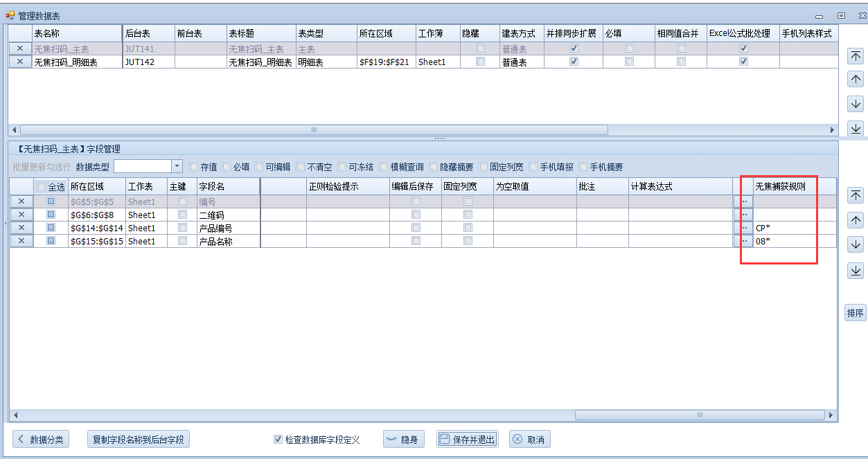Open the 数据类型 dropdown list
The height and width of the screenshot is (459, 868).
pyautogui.click(x=177, y=166)
